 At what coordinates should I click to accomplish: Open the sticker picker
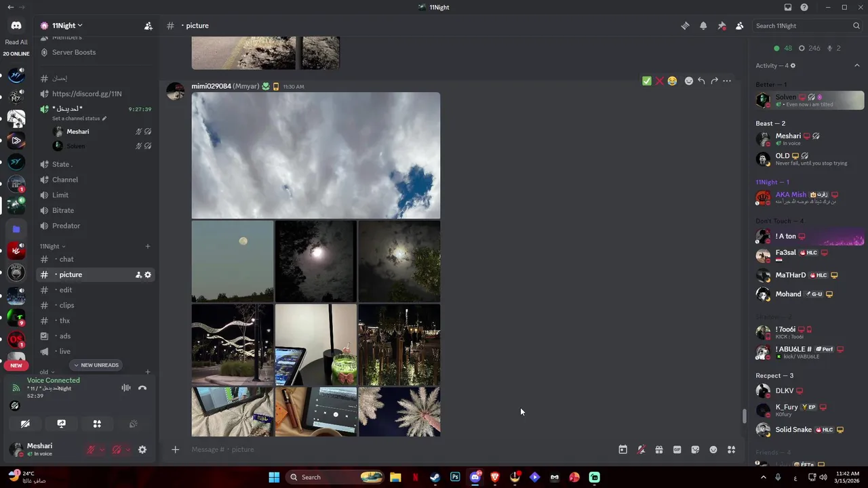tap(695, 449)
